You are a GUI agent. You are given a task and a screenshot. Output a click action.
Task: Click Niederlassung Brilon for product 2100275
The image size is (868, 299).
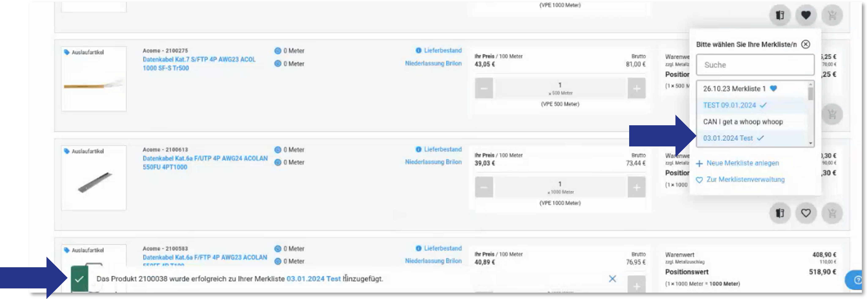click(x=433, y=63)
